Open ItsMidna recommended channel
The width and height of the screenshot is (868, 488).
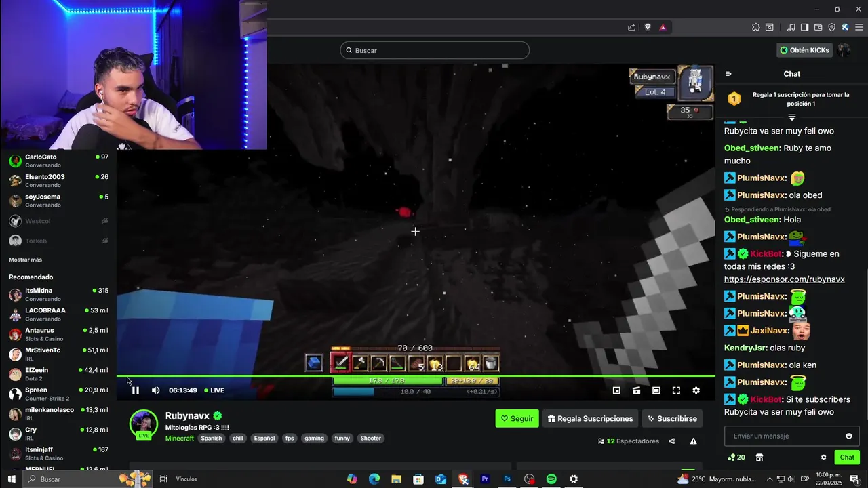58,295
